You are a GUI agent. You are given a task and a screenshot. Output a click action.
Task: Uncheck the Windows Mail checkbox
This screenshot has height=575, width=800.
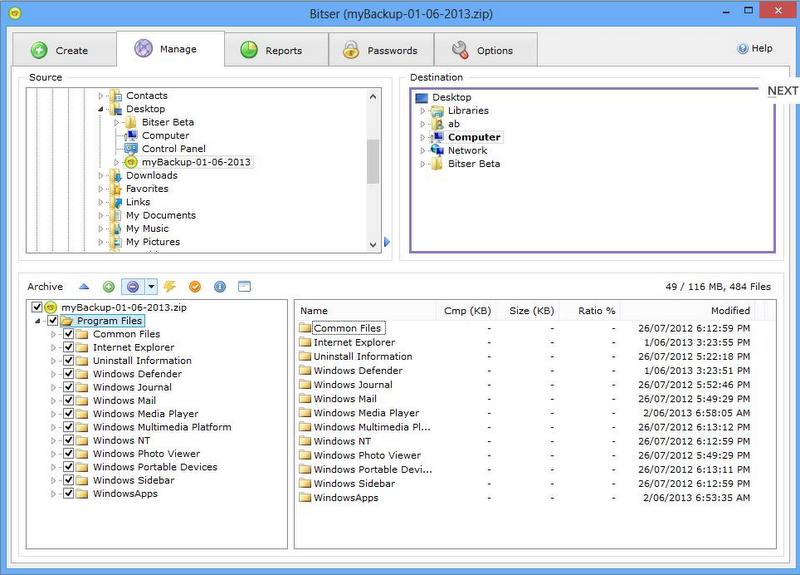[x=68, y=400]
